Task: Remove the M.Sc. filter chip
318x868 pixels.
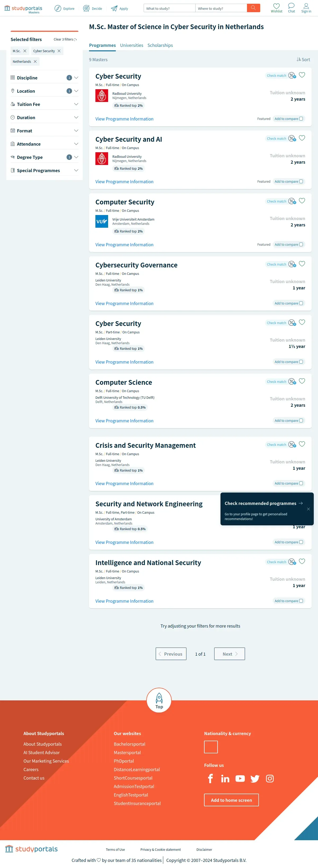Action: [x=25, y=51]
